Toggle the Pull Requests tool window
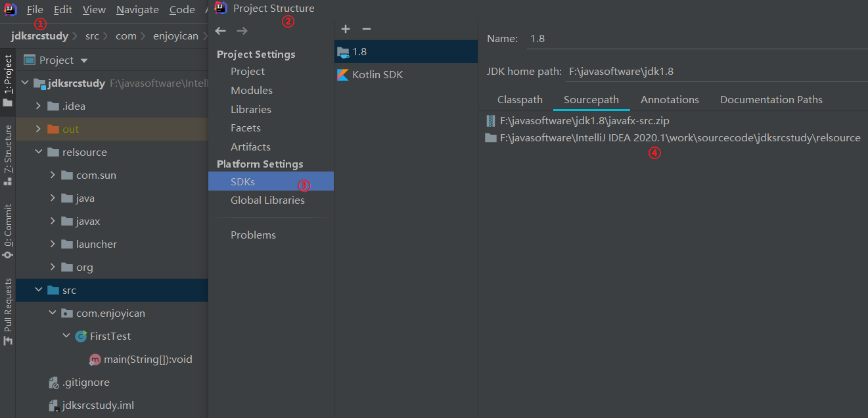This screenshot has height=418, width=868. 8,312
